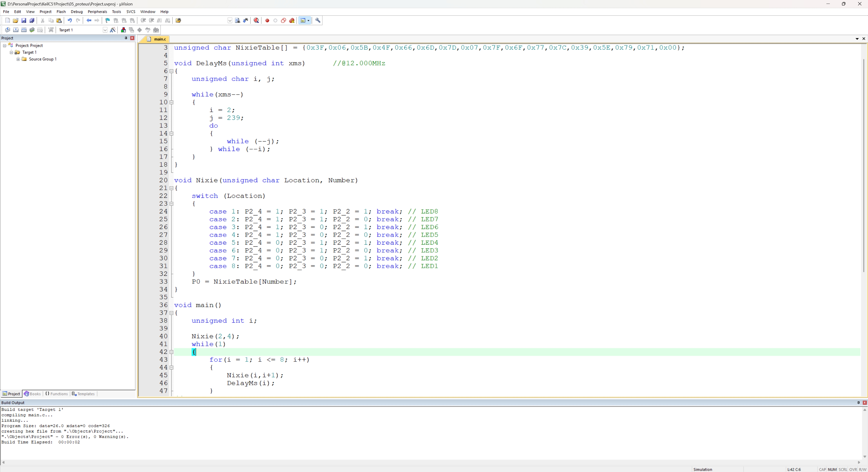Screen dimensions: 868x472
Task: Collapse the Project: Project tree node
Action: pos(5,46)
